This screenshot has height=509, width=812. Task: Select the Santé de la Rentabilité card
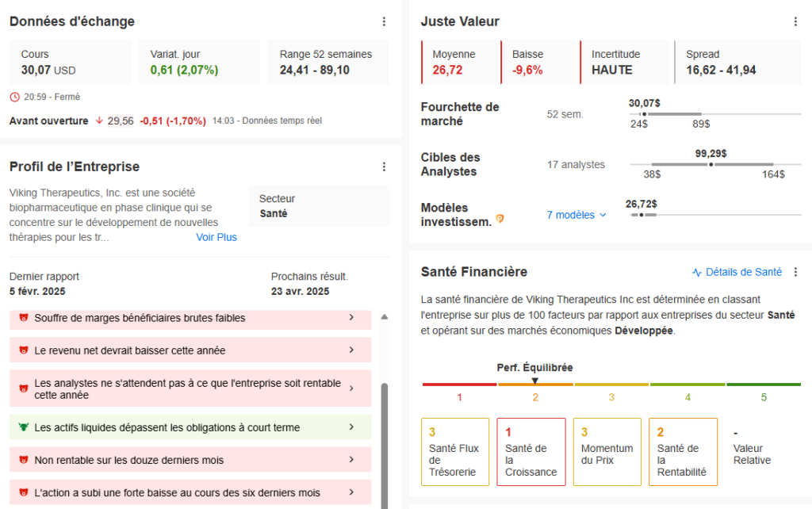pyautogui.click(x=683, y=452)
